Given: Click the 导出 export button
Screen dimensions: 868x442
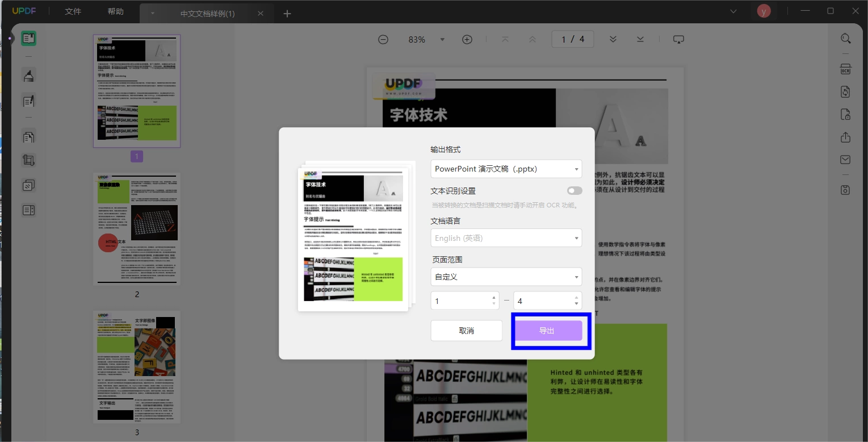Looking at the screenshot, I should (x=547, y=331).
